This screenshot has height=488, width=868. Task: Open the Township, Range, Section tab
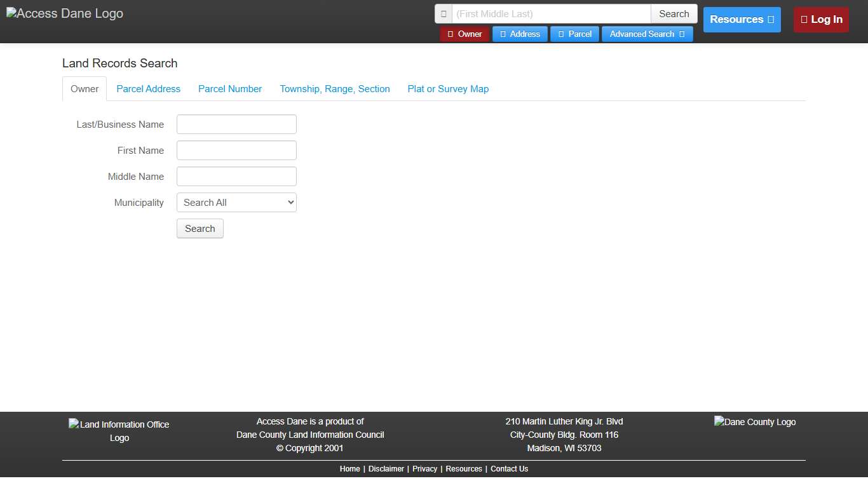tap(335, 89)
